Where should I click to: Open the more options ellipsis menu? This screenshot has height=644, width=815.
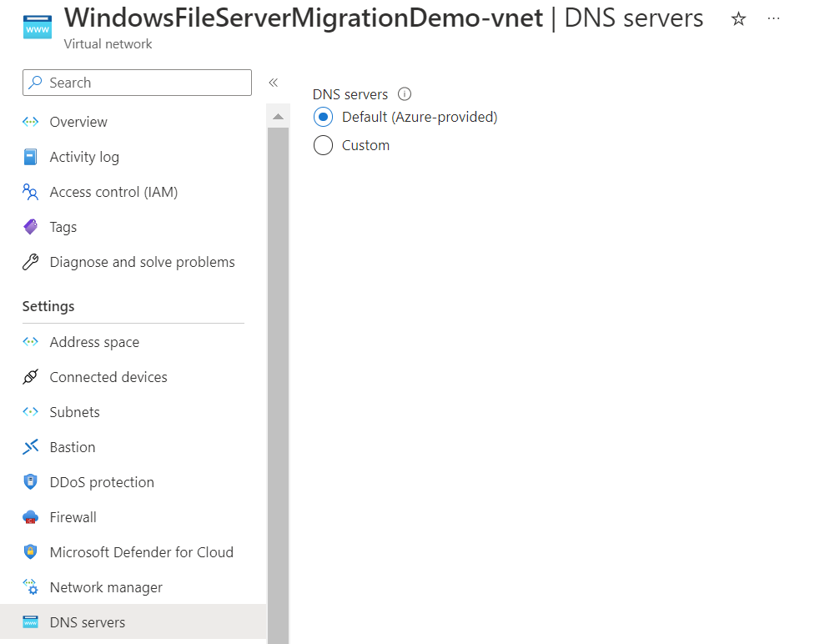[773, 18]
